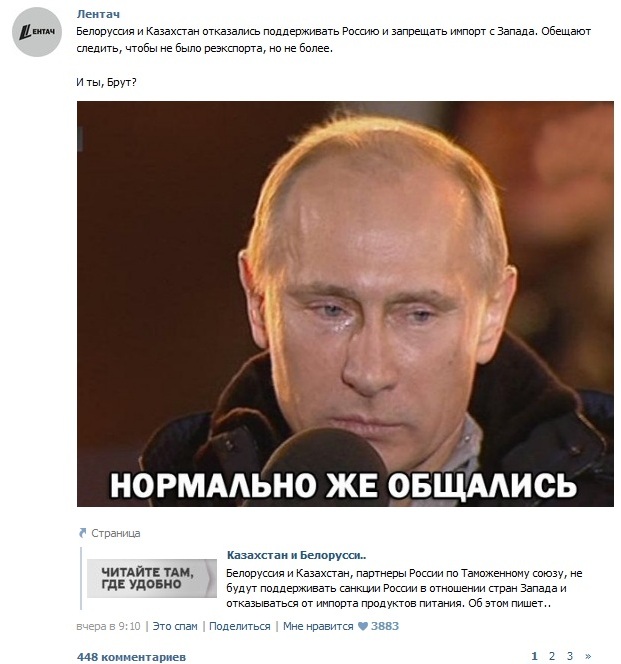Open the 448 комментариев link
The image size is (621, 664).
pyautogui.click(x=131, y=657)
